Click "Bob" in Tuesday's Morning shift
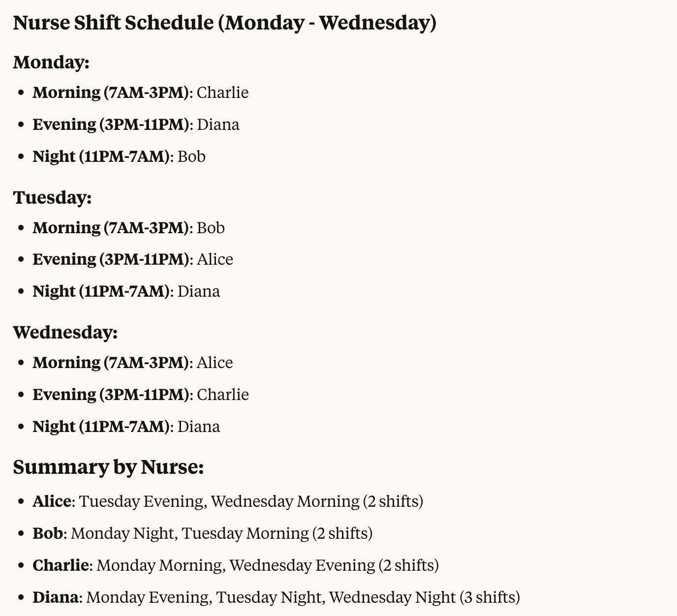The width and height of the screenshot is (677, 616). point(211,228)
